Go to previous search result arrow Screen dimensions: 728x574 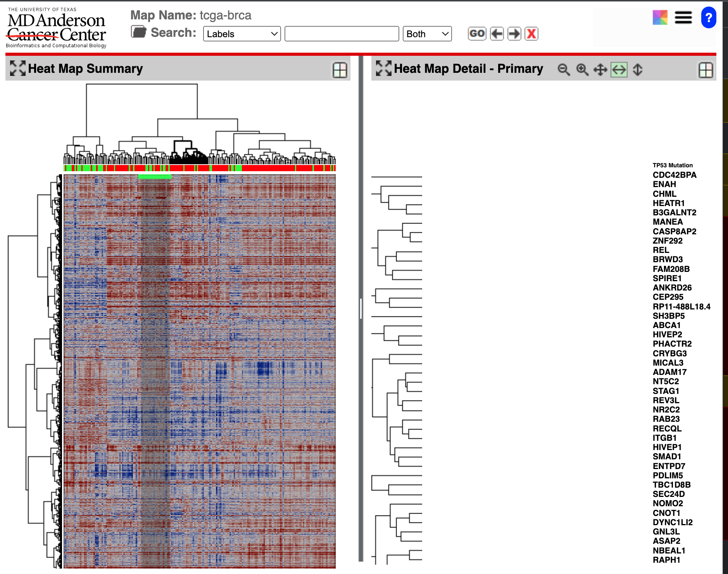[x=497, y=34]
